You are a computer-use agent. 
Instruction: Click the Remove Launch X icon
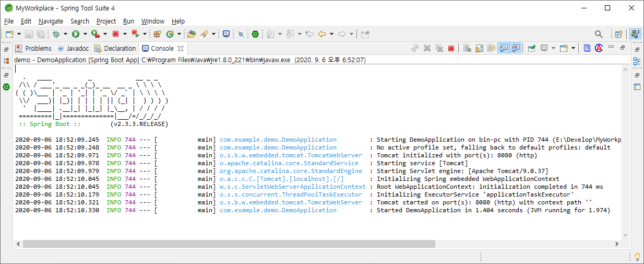(x=427, y=48)
